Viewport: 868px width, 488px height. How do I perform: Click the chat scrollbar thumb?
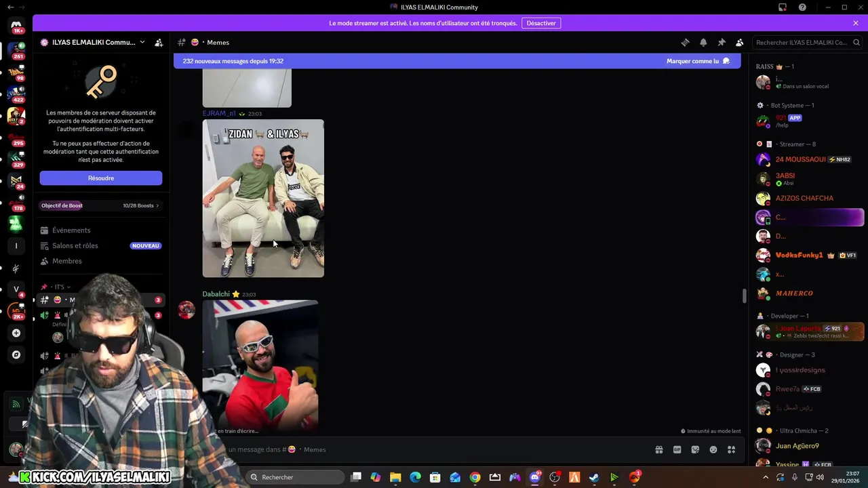coord(744,296)
